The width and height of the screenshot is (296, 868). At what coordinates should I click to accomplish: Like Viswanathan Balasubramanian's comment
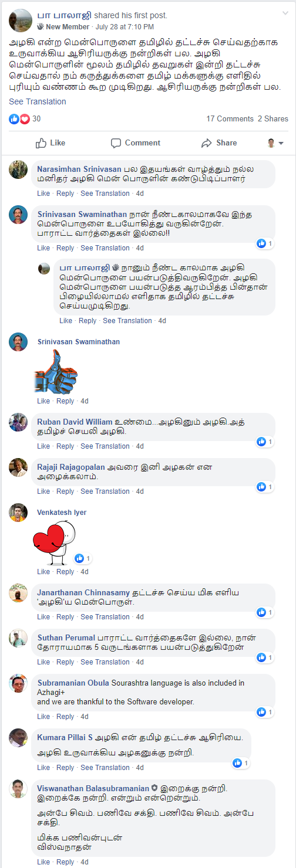pos(43,862)
